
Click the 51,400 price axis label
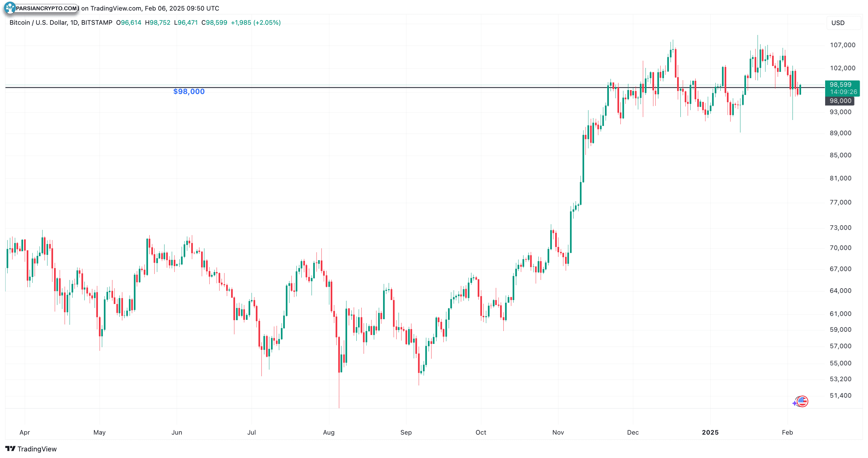(x=840, y=396)
